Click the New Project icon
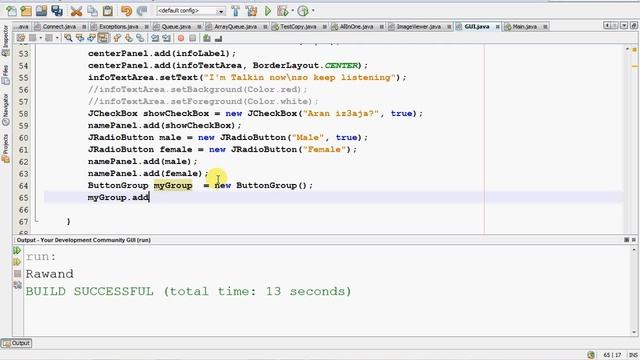The image size is (640, 360). [x=26, y=11]
